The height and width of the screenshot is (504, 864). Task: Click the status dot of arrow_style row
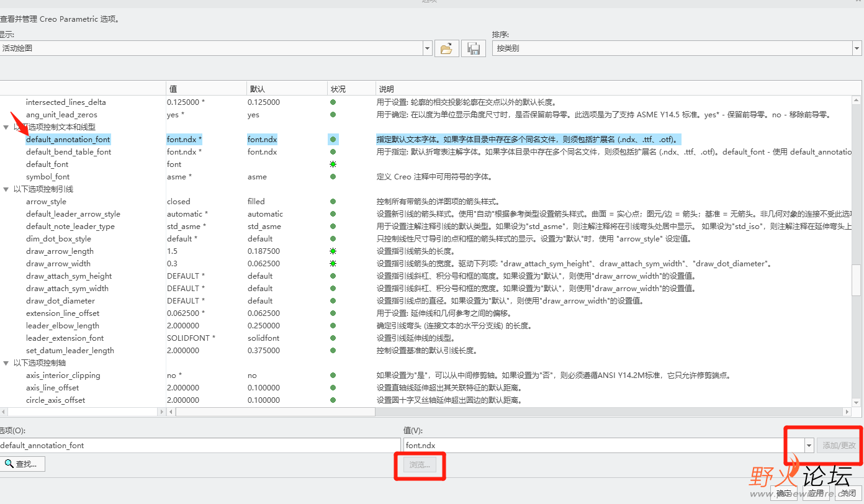pos(333,201)
